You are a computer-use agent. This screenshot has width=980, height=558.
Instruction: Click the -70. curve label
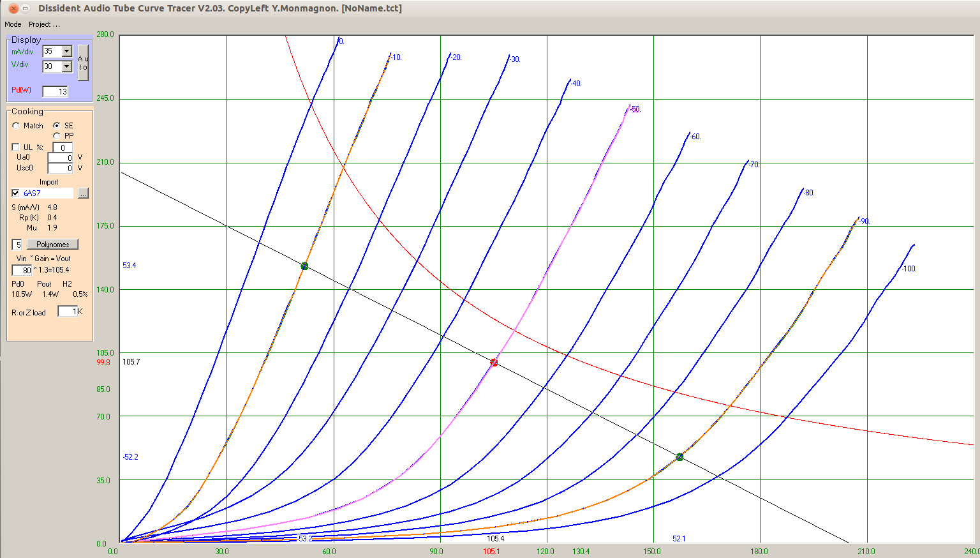pyautogui.click(x=754, y=165)
